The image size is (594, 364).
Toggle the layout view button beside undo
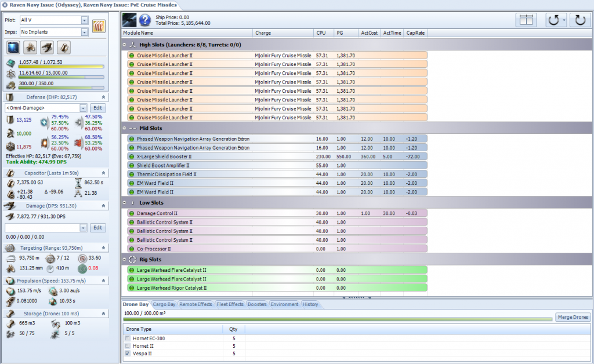(526, 20)
